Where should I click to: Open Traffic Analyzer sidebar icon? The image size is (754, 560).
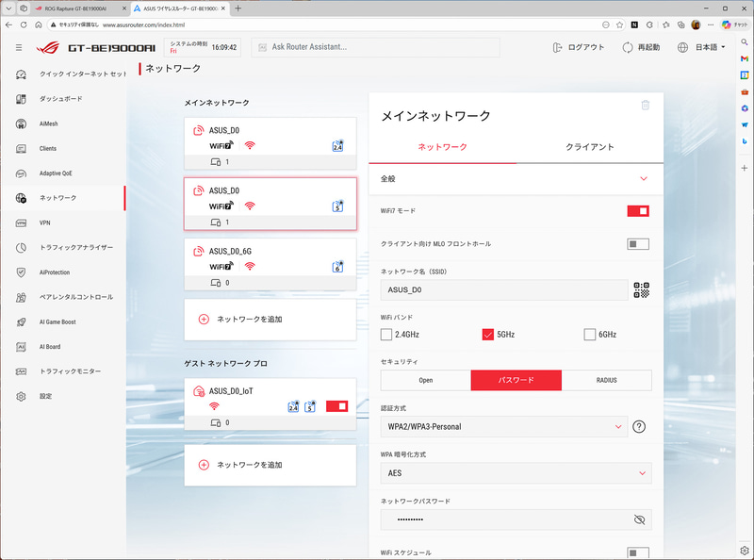click(x=21, y=248)
